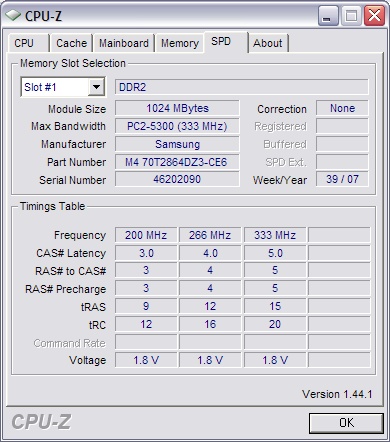The height and width of the screenshot is (442, 390).
Task: Click the CPU-Z title bar icon
Action: (x=13, y=15)
